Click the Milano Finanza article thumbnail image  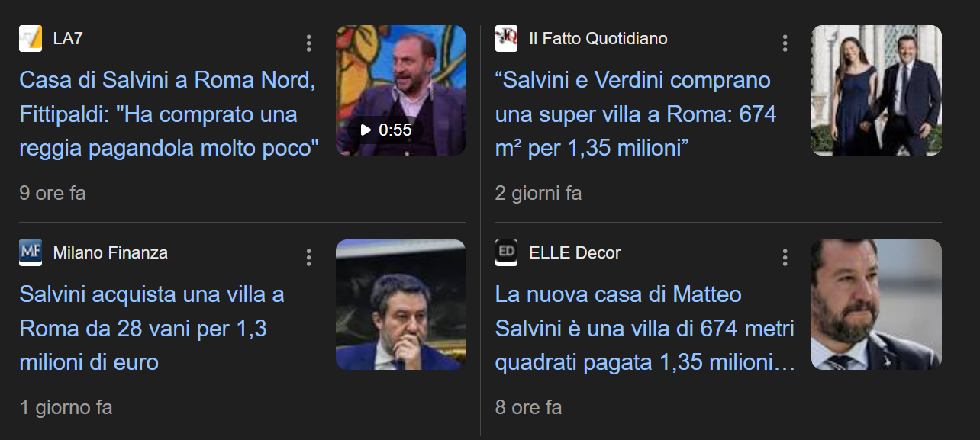point(401,305)
